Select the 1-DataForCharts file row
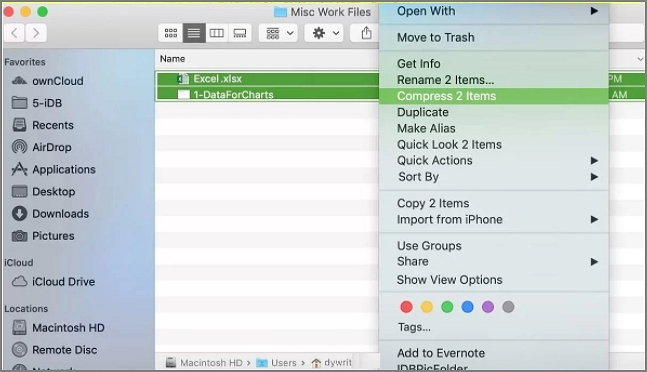 pyautogui.click(x=267, y=94)
